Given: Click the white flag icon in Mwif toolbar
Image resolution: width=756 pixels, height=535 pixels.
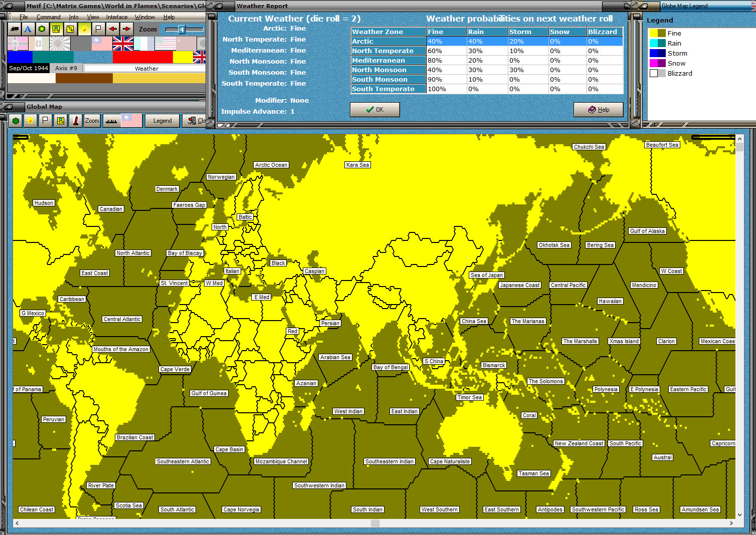Looking at the screenshot, I should (x=98, y=29).
